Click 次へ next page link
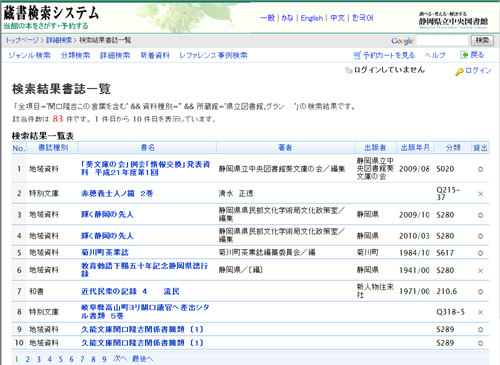The image size is (500, 365). coord(120,359)
